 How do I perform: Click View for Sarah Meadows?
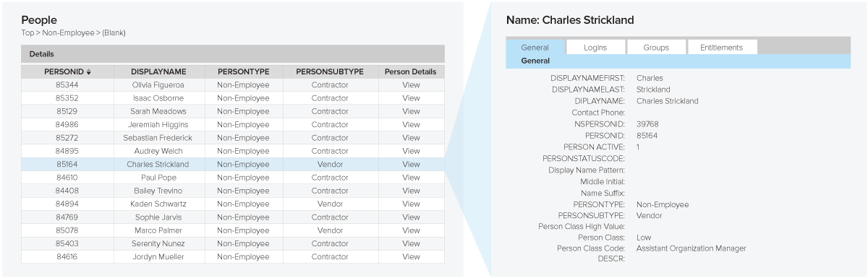[411, 111]
